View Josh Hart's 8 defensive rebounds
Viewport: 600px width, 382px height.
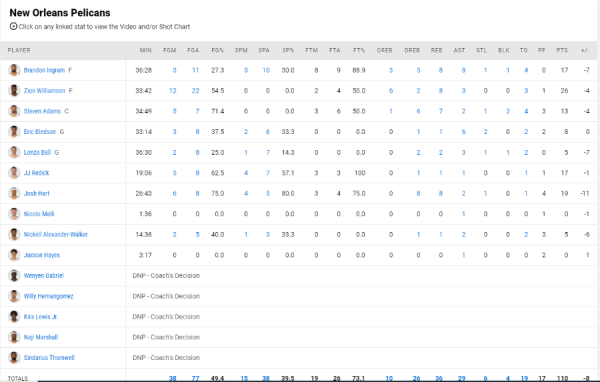coord(418,193)
